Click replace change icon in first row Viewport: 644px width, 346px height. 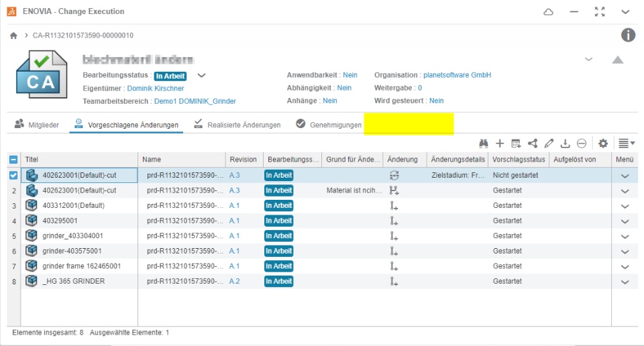tap(394, 175)
